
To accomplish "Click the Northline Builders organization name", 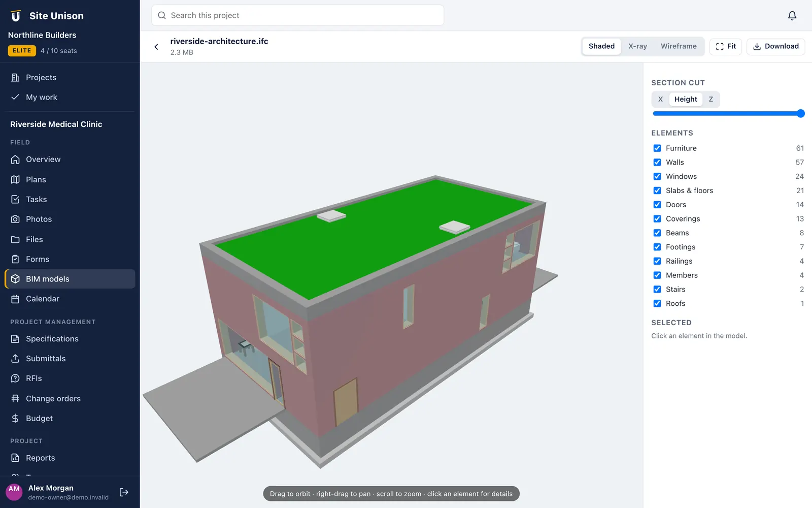I will 42,35.
